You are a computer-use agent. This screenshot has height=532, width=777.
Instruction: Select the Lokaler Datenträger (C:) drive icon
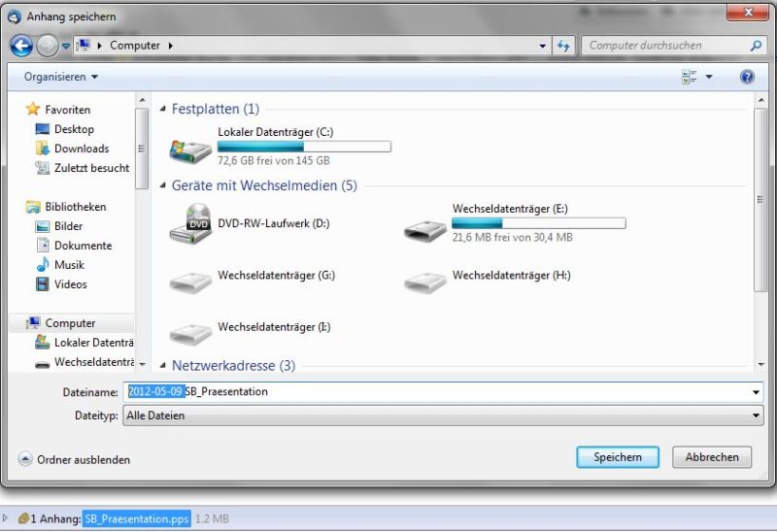[x=190, y=150]
